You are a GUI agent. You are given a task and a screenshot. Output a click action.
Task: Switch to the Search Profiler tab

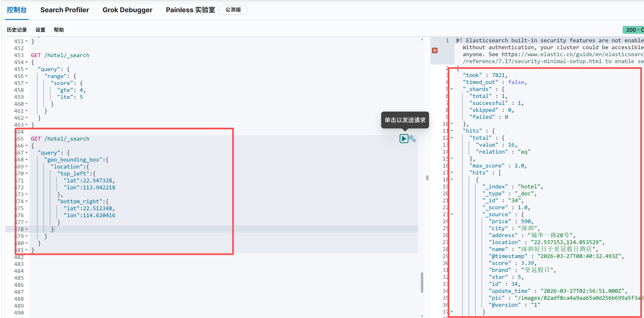65,10
